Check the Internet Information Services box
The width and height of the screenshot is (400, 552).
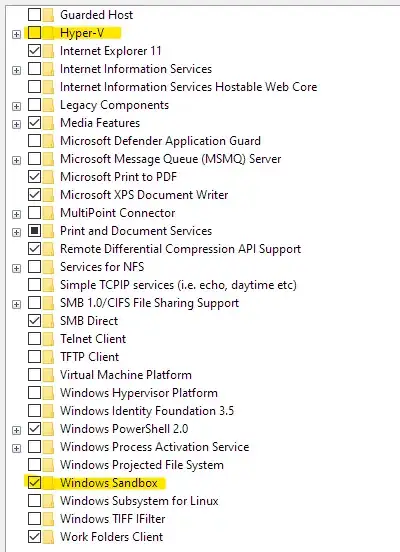pyautogui.click(x=35, y=69)
